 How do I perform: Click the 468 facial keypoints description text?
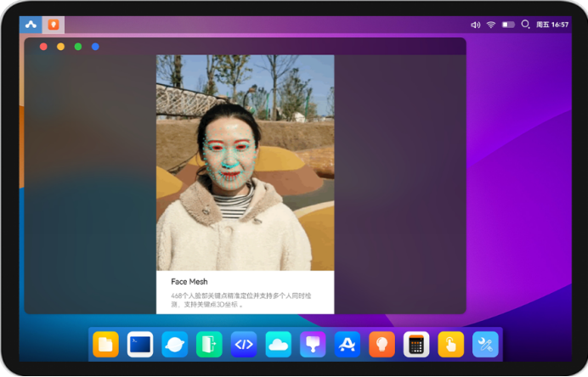(241, 301)
